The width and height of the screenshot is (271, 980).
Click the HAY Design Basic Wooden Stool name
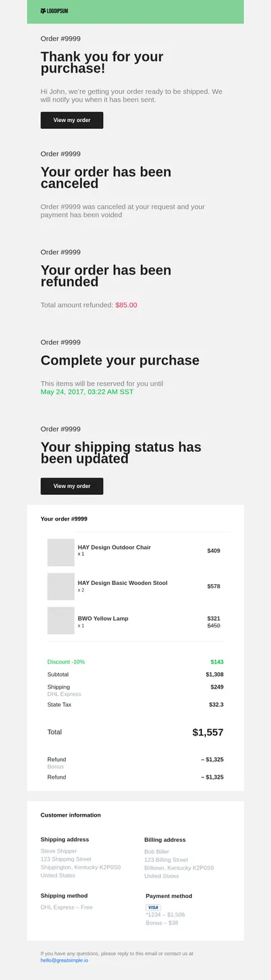pos(123,583)
